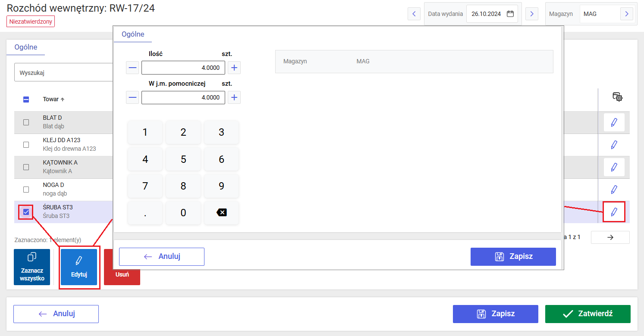Switch to Ogólne tab on main document
Viewport: 644px width, 336px height.
click(26, 47)
